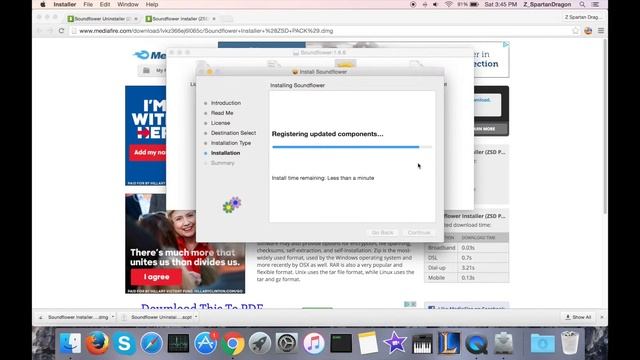Close the Soundflower Installer tab

(214, 19)
